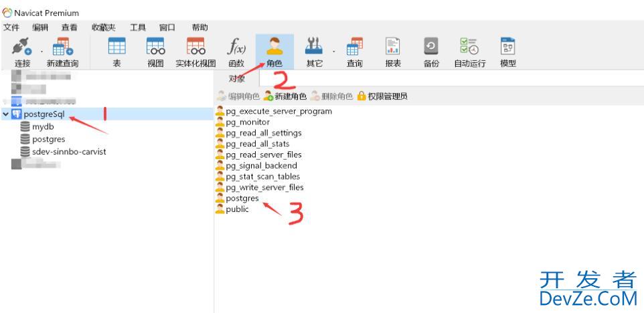The height and width of the screenshot is (313, 644).
Task: Open the 工具 menu
Action: coord(138,27)
